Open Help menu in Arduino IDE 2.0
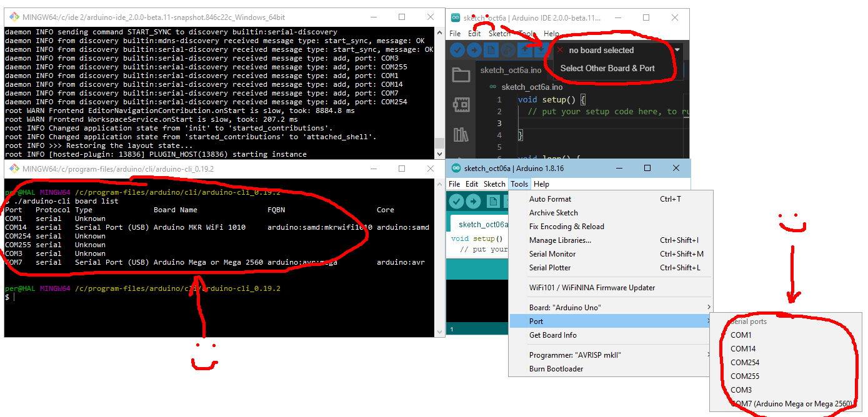The image size is (868, 417). coord(552,34)
